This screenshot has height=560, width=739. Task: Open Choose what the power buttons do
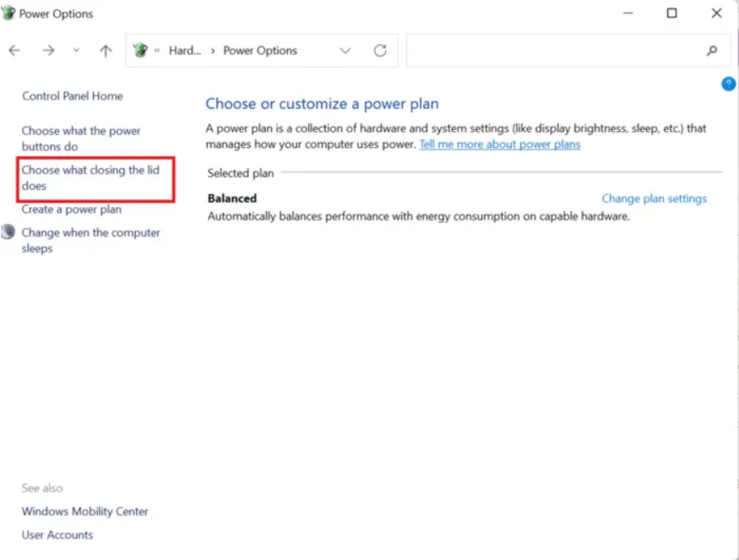80,139
